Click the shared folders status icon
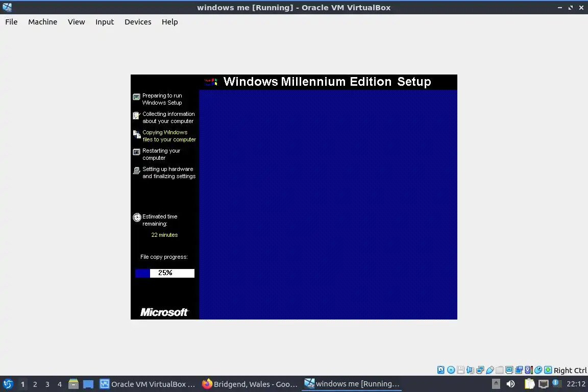This screenshot has width=588, height=392. pos(500,370)
